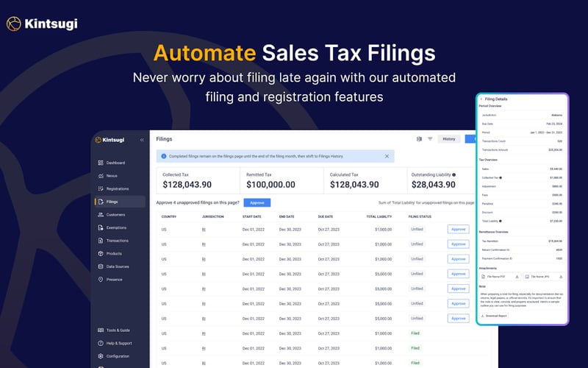The image size is (588, 368).
Task: Select the Filings sidebar item
Action: click(120, 202)
